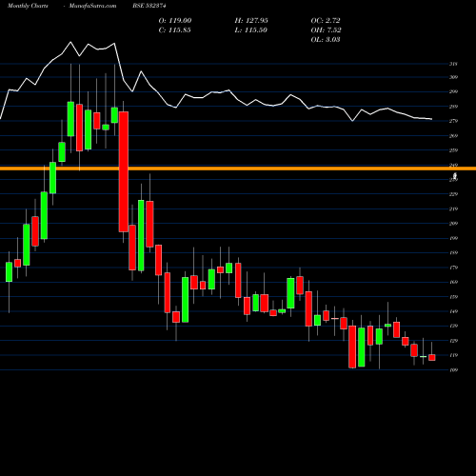The image size is (476, 476).
Task: Click the 129 price axis label
Action: coord(453,341)
